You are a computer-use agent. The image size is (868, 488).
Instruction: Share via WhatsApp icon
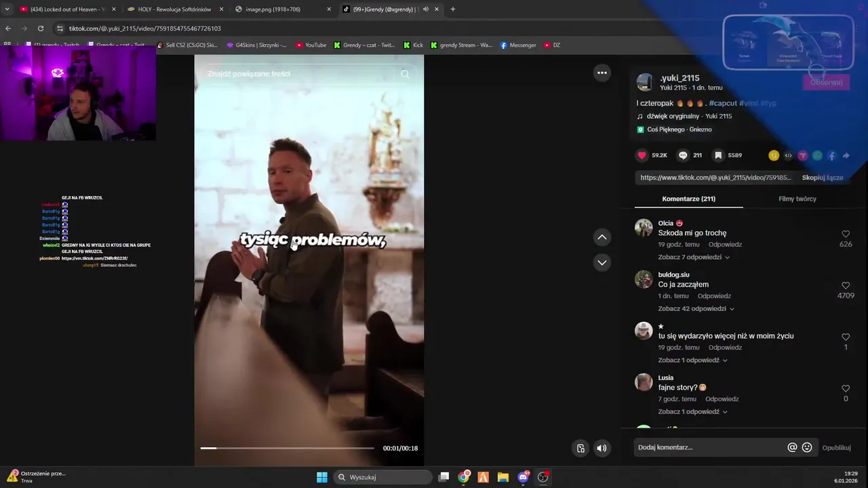[x=817, y=155]
